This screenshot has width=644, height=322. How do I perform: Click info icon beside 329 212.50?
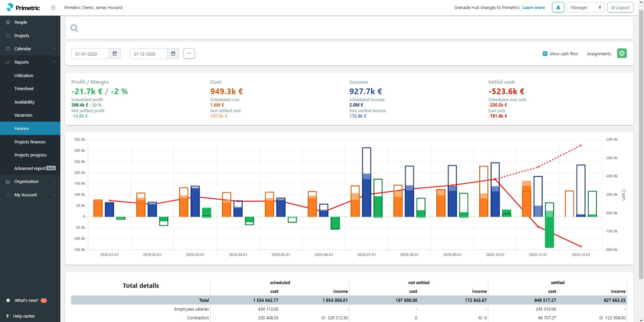(x=323, y=318)
